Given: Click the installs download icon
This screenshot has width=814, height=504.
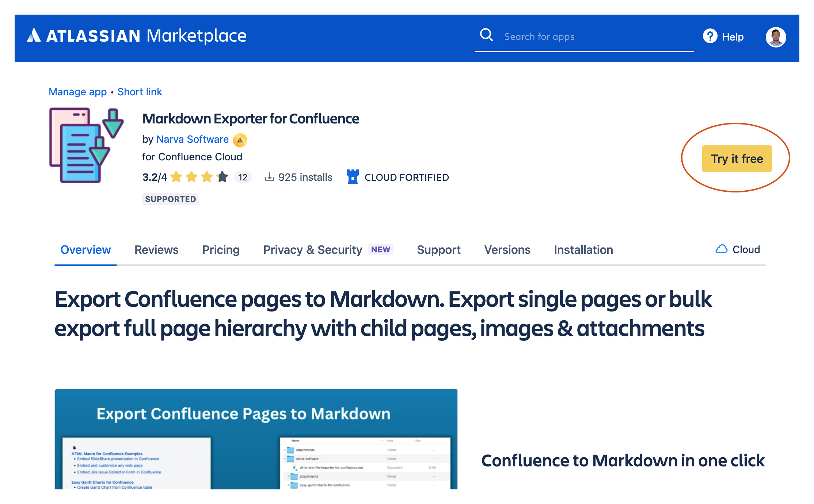Looking at the screenshot, I should [x=269, y=177].
